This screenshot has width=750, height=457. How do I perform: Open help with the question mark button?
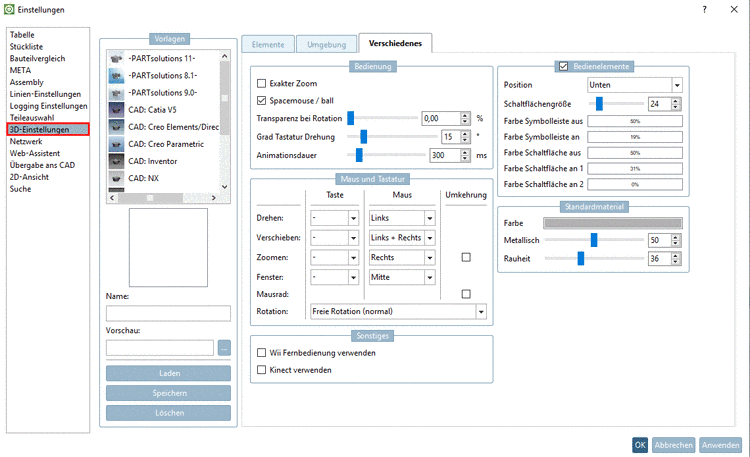tap(705, 10)
